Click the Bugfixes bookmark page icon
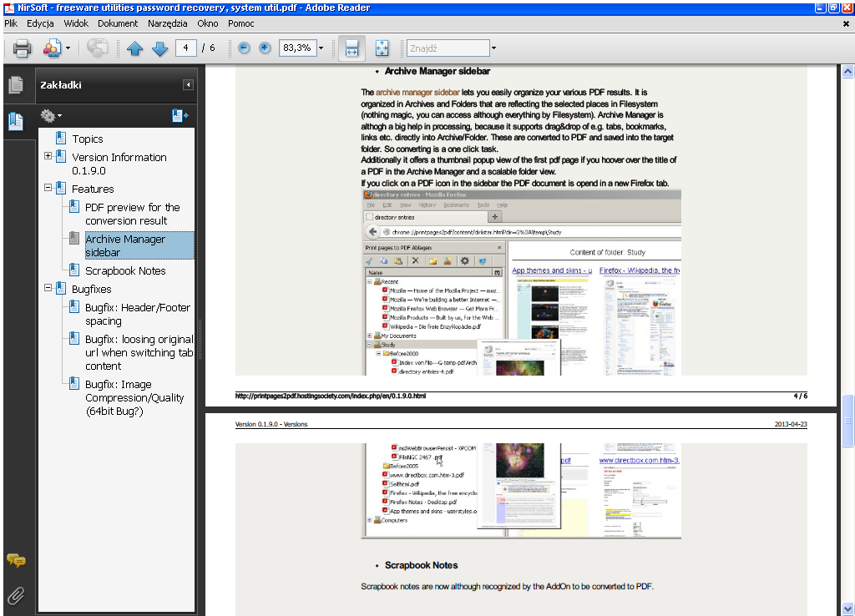The height and width of the screenshot is (616, 855). pyautogui.click(x=61, y=288)
